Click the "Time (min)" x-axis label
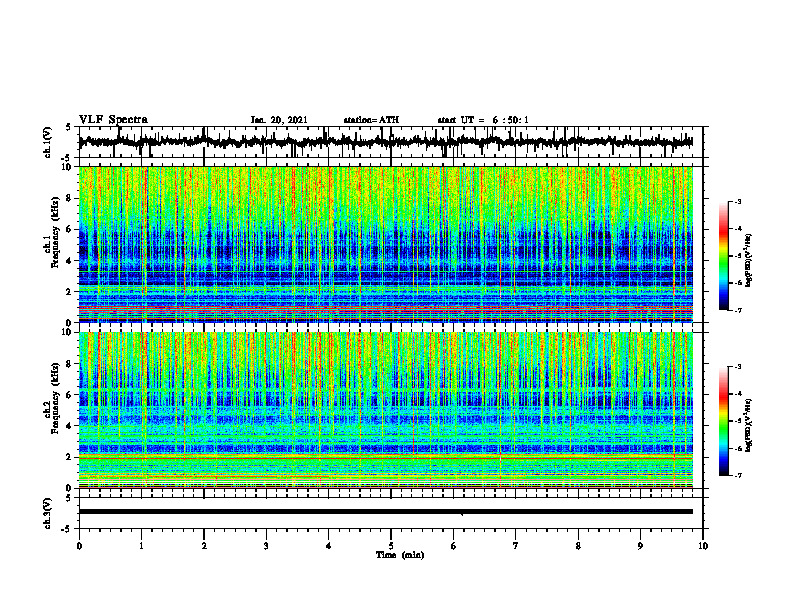 point(400,555)
